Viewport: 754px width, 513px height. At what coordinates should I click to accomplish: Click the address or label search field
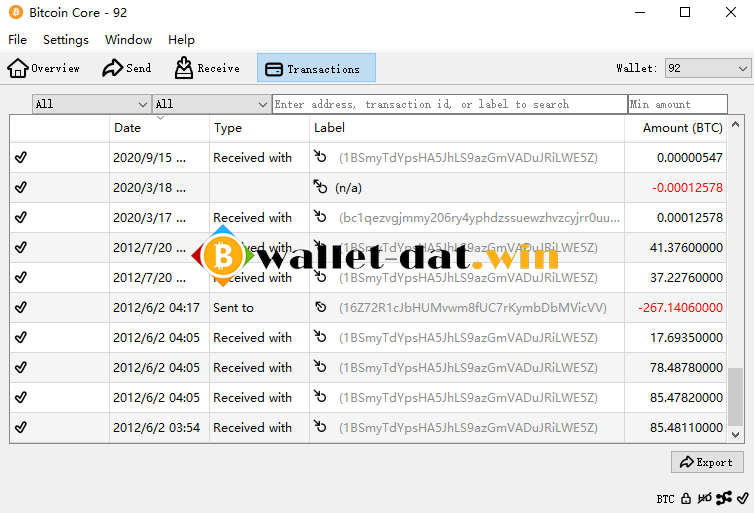point(450,104)
